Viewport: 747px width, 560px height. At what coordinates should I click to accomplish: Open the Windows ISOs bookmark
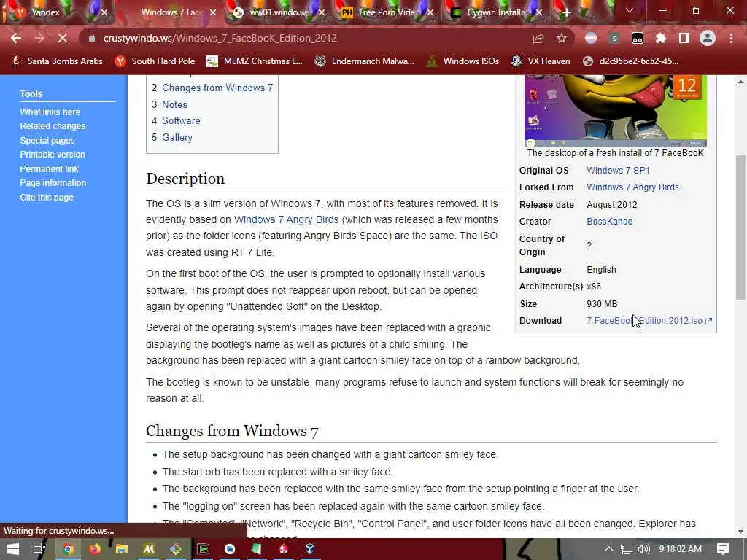point(462,61)
